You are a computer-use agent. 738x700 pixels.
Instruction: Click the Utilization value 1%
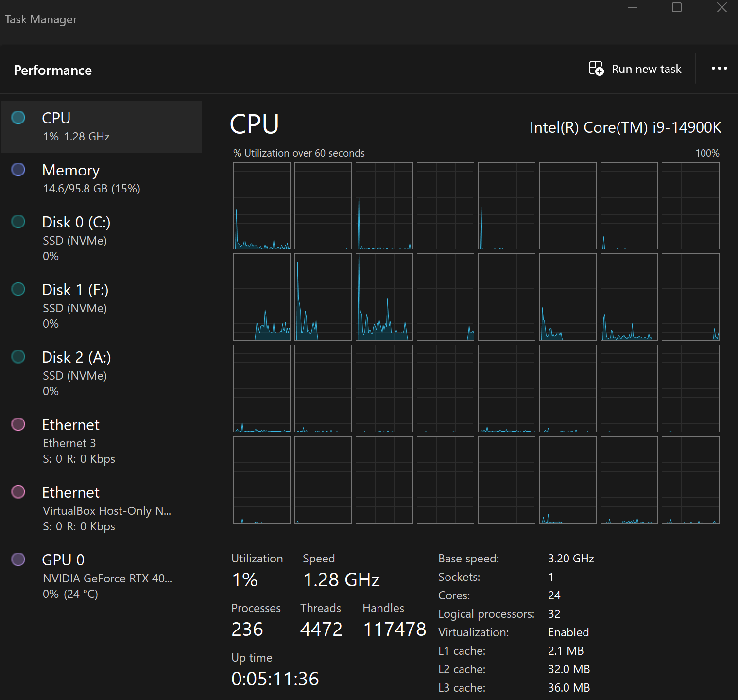pos(245,580)
